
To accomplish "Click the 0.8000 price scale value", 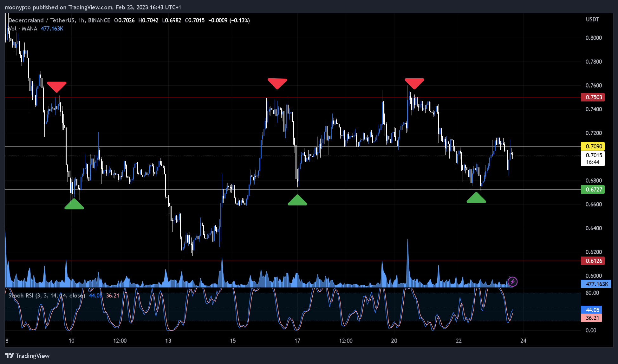I will pos(594,38).
